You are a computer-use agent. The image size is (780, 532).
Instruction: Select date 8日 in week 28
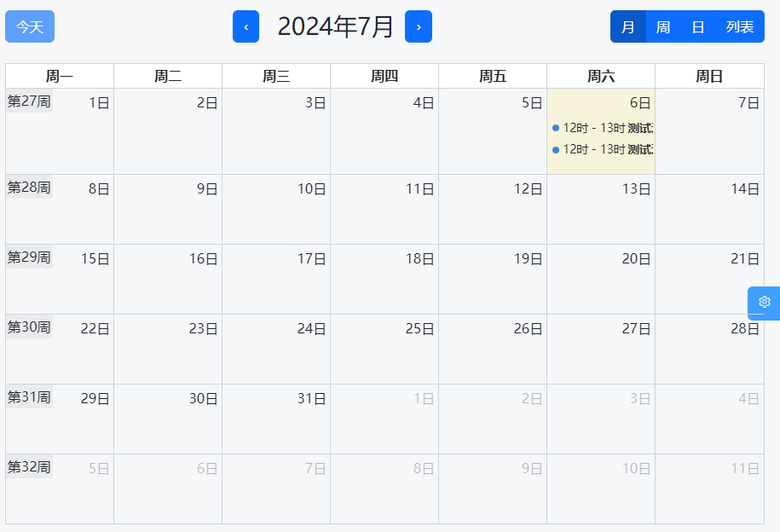pos(99,189)
